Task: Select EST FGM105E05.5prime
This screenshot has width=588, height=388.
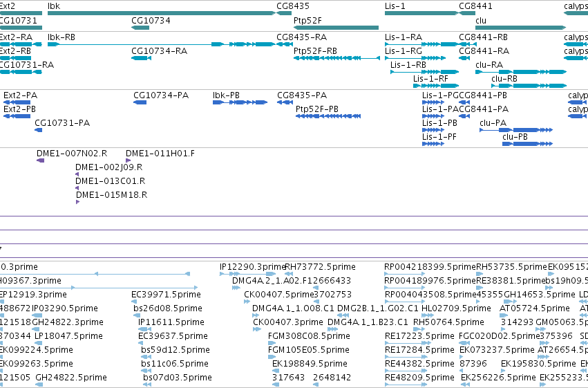Action: [x=309, y=350]
